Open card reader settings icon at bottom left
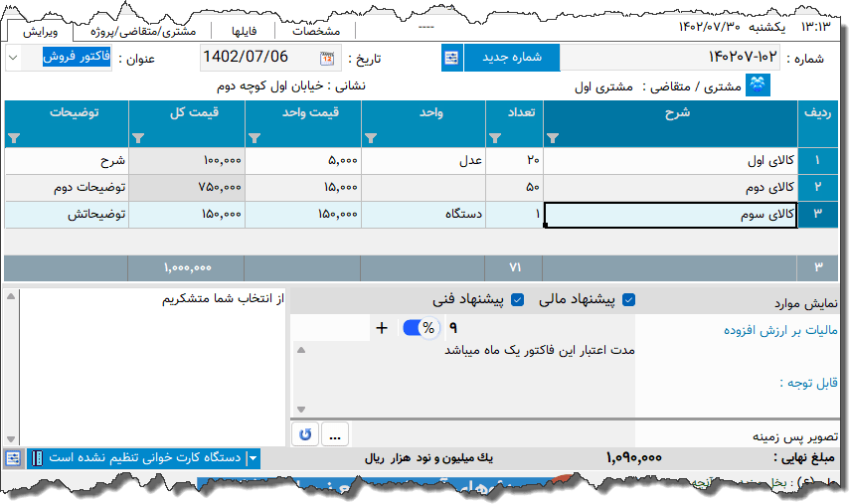Viewport: 849px width, 504px height. coord(13,458)
